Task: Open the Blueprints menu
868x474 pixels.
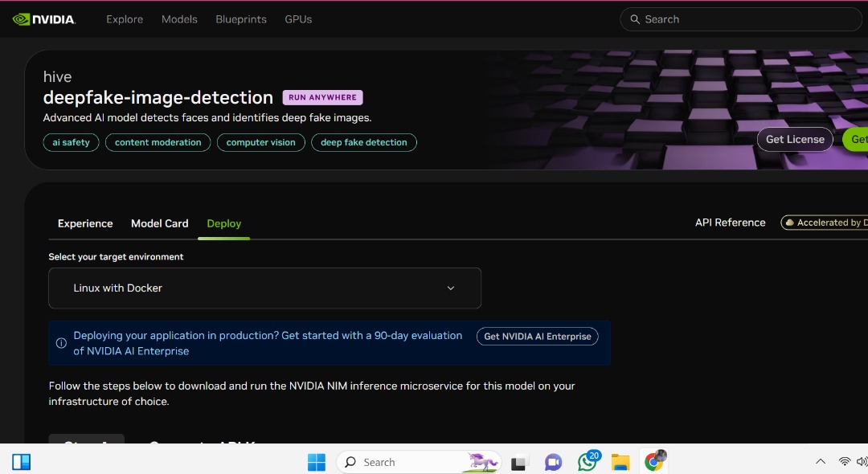Action: (241, 19)
